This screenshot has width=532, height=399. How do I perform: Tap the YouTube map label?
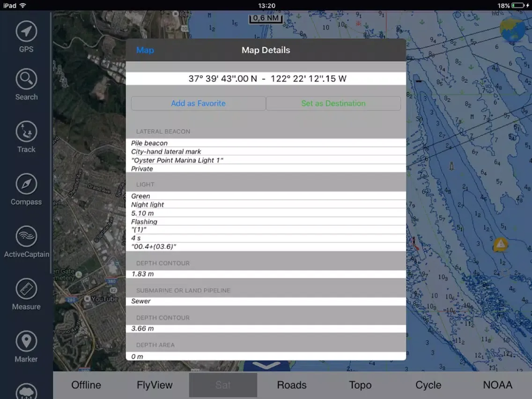pyautogui.click(x=104, y=299)
